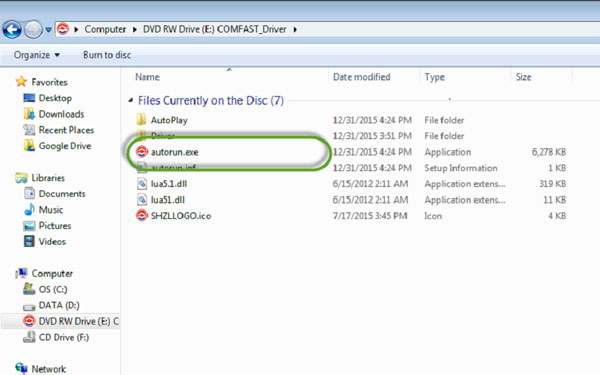Screen dimensions: 600x375
Task: Expand the Computer breadcrumb arrow
Action: (x=134, y=29)
